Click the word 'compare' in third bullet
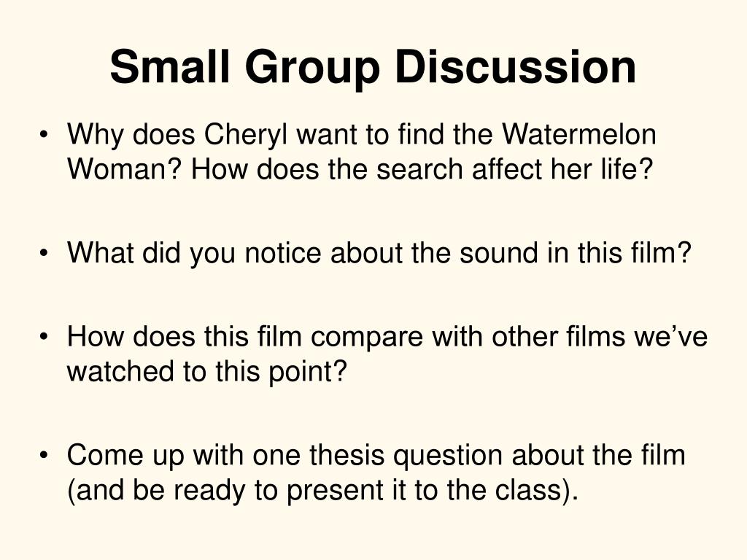 click(x=366, y=338)
